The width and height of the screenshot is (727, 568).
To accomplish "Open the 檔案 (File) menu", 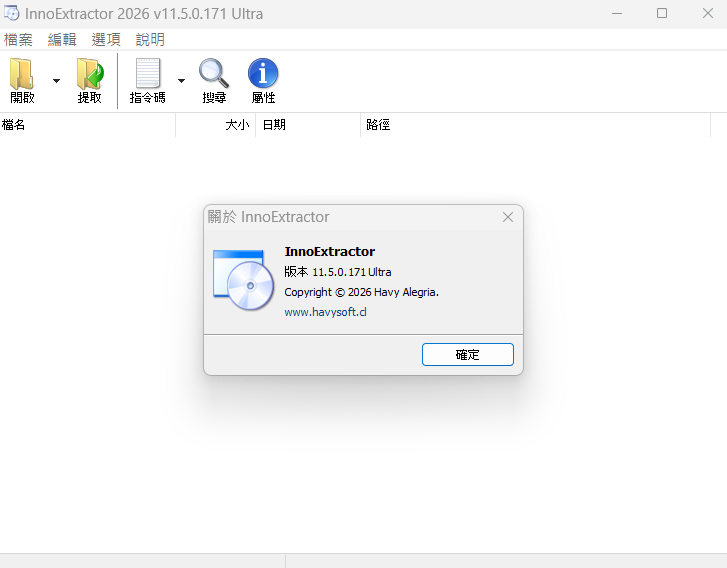I will point(18,40).
